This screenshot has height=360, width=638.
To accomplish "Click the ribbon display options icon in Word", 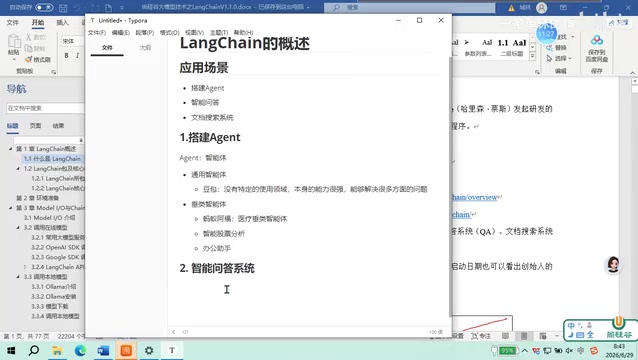I will click(564, 8).
